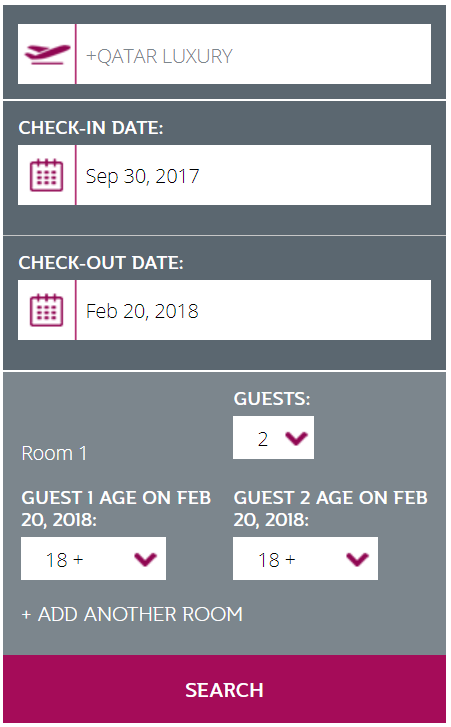Click the airplane icon beside the destination field
Viewport: 451px width, 727px height.
click(x=47, y=55)
